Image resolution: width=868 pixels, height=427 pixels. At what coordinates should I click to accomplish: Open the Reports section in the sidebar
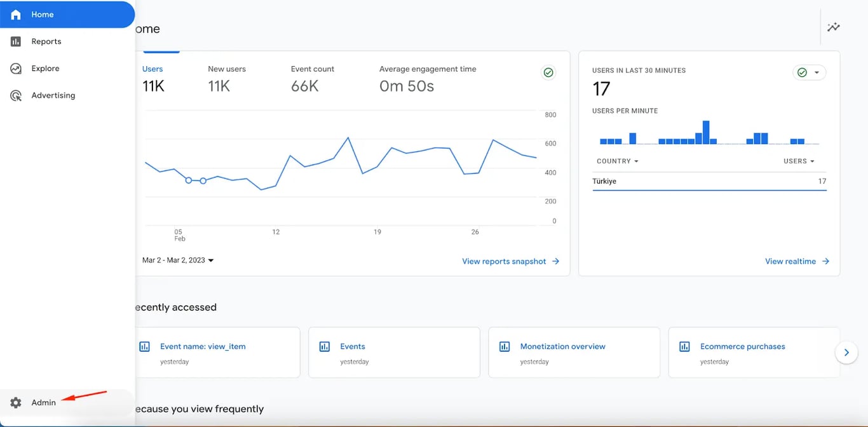pos(45,41)
